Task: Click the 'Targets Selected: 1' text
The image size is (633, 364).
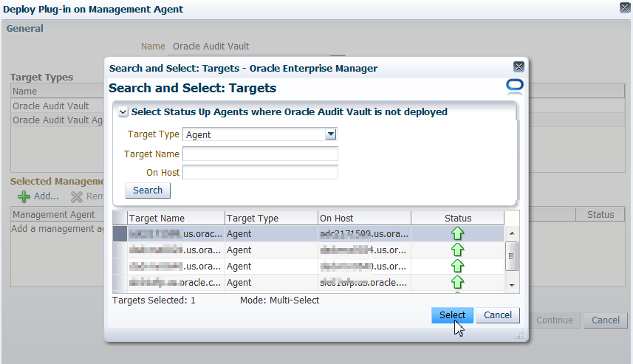Action: click(x=154, y=301)
